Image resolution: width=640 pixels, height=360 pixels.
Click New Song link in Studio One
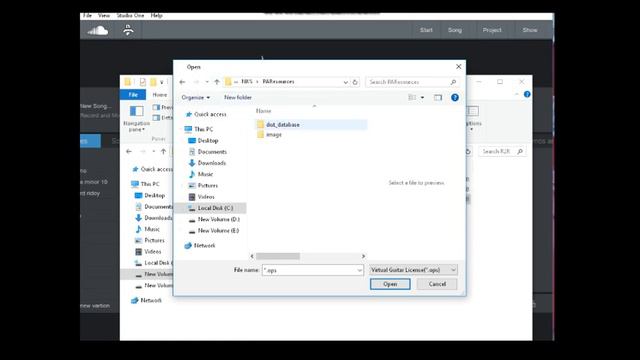(x=96, y=106)
